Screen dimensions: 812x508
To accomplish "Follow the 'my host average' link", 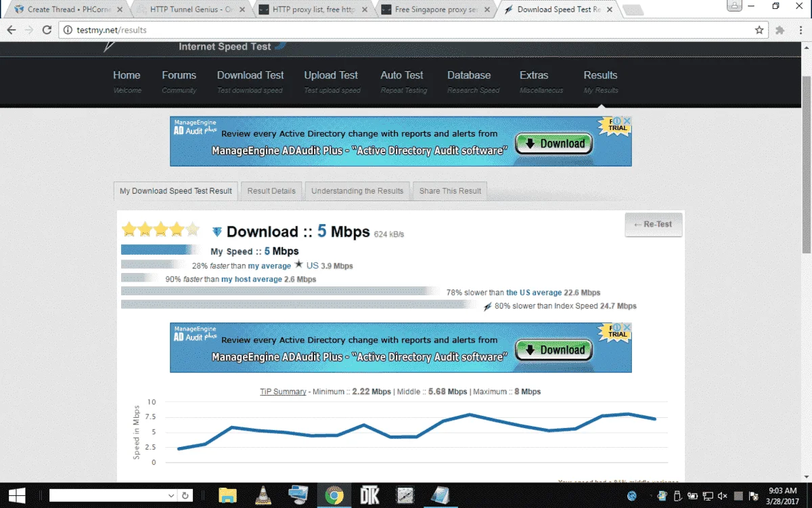I will (x=252, y=279).
